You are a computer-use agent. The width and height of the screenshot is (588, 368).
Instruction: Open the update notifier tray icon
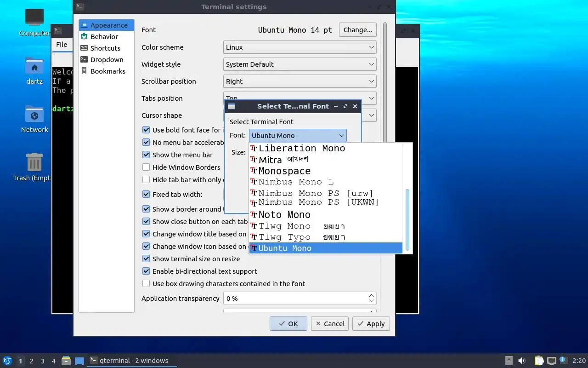[564, 361]
